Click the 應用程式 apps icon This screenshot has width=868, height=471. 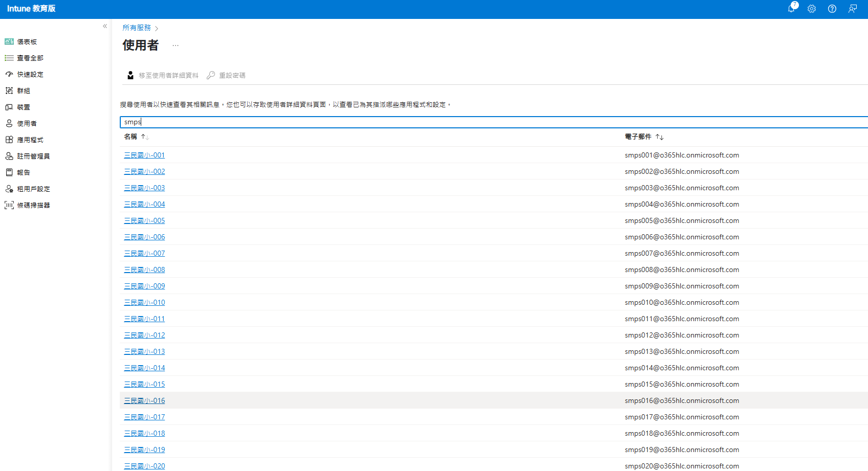pyautogui.click(x=9, y=140)
